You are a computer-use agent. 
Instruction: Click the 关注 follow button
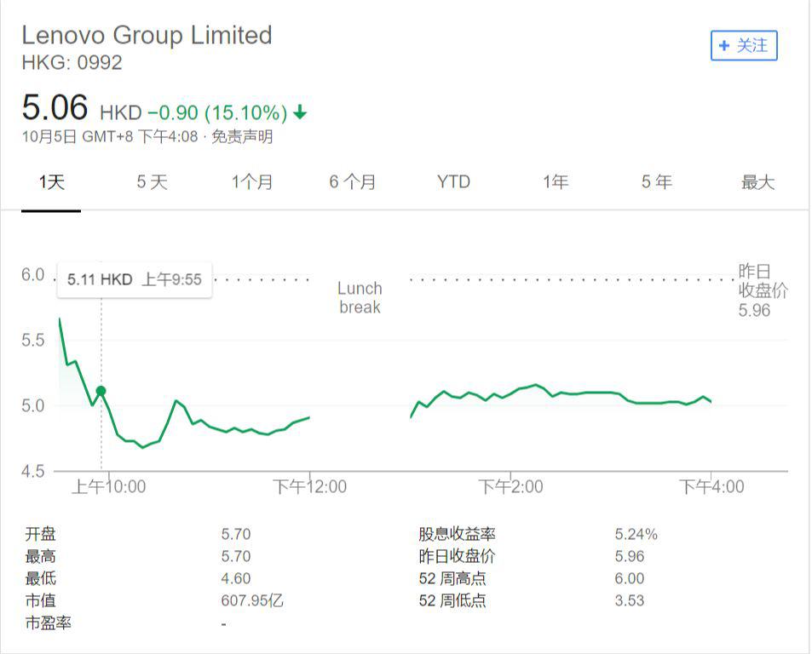click(x=744, y=46)
